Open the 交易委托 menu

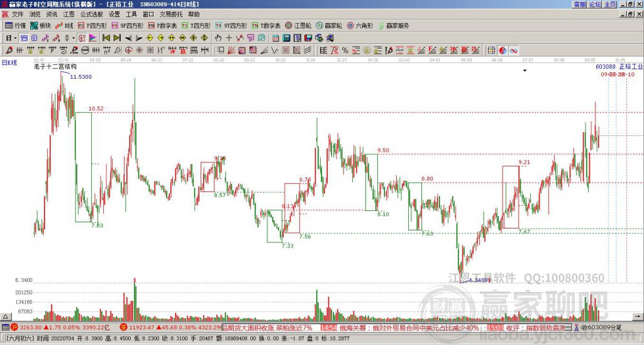171,14
